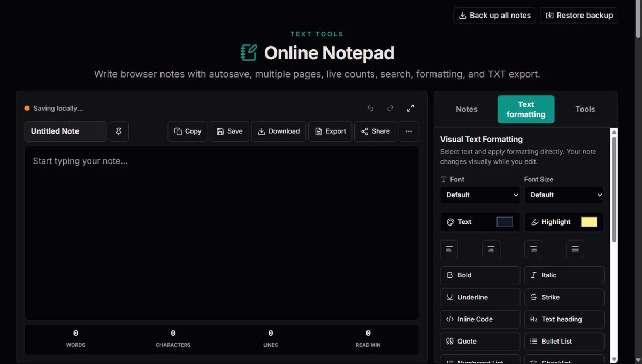
Task: Pick the Text color swatch
Action: point(505,222)
